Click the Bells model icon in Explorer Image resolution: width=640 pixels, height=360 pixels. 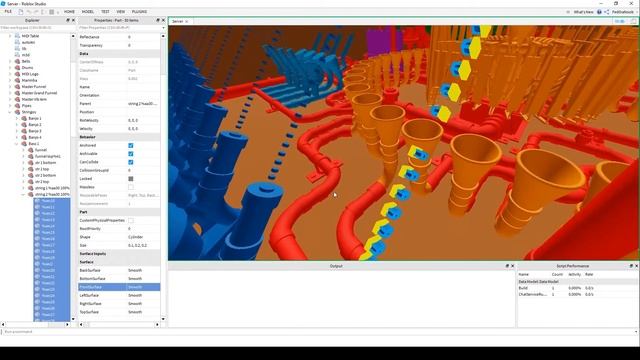[x=18, y=61]
